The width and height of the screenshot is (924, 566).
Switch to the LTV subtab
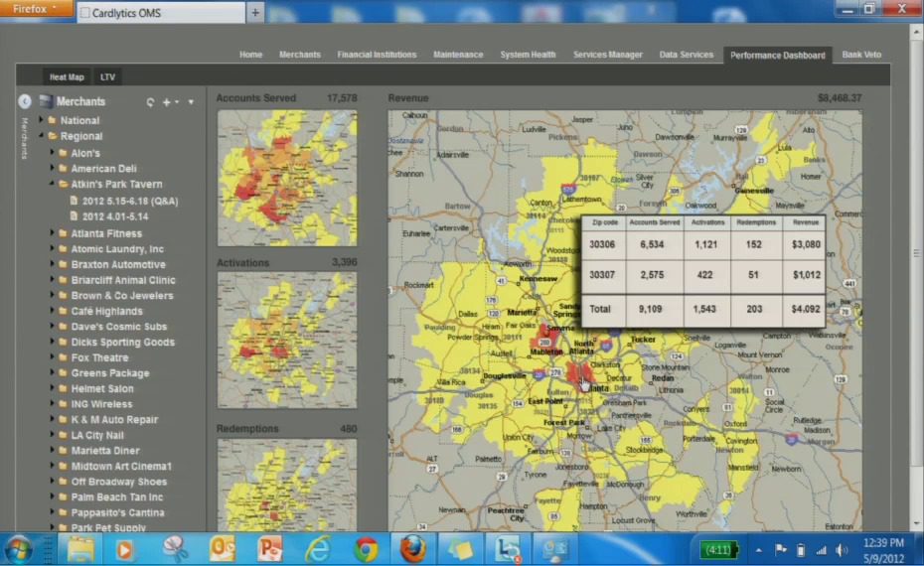[x=107, y=76]
